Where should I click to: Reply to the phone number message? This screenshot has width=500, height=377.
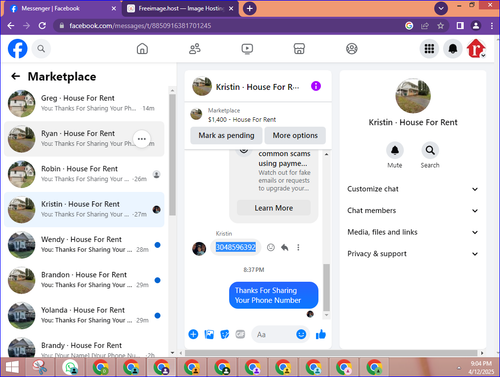pyautogui.click(x=284, y=247)
